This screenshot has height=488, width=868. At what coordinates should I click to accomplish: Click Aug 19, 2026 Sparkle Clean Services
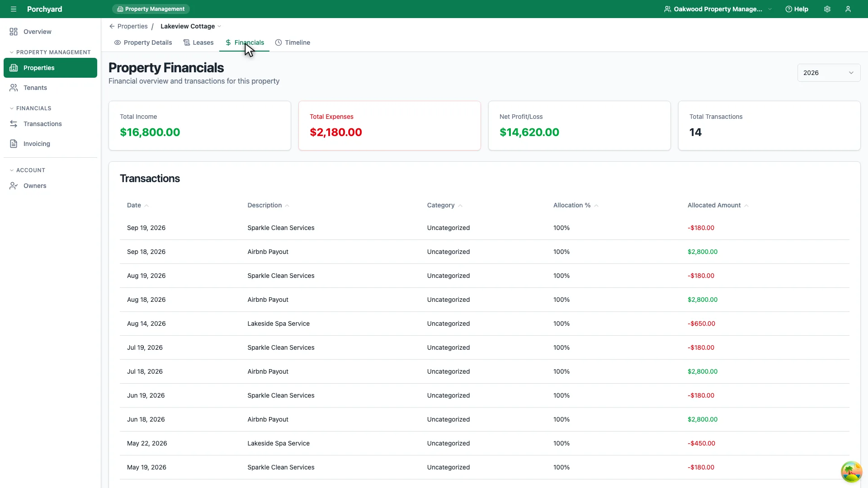point(281,276)
